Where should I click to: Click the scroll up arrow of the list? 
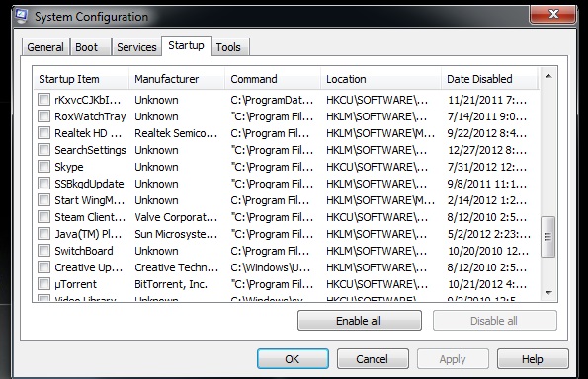pyautogui.click(x=548, y=76)
